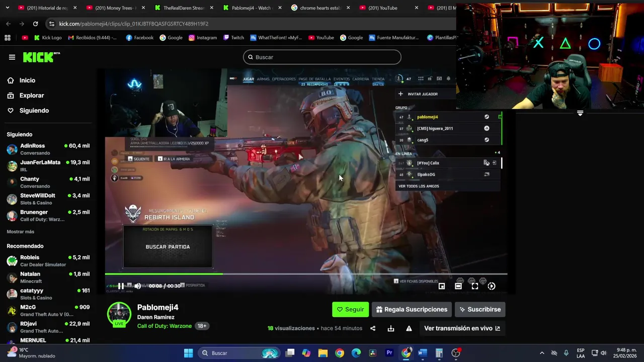Open the Fuente Manufaktur bookmark
The height and width of the screenshot is (362, 644).
tap(393, 38)
